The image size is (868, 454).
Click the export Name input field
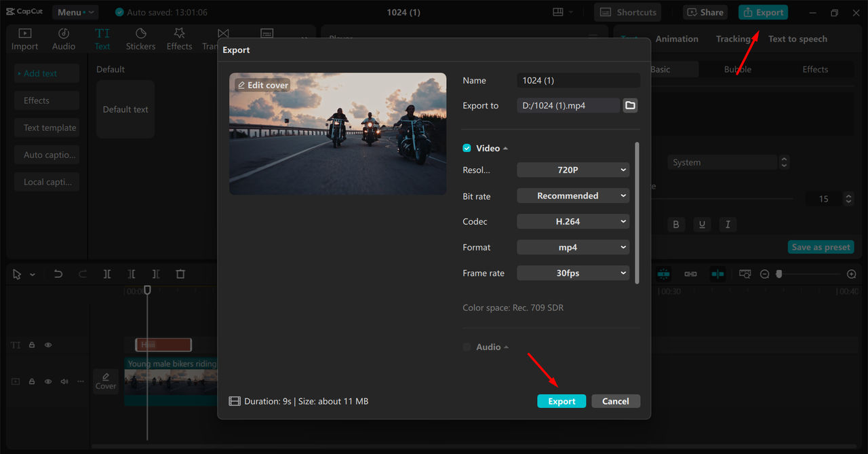[578, 80]
